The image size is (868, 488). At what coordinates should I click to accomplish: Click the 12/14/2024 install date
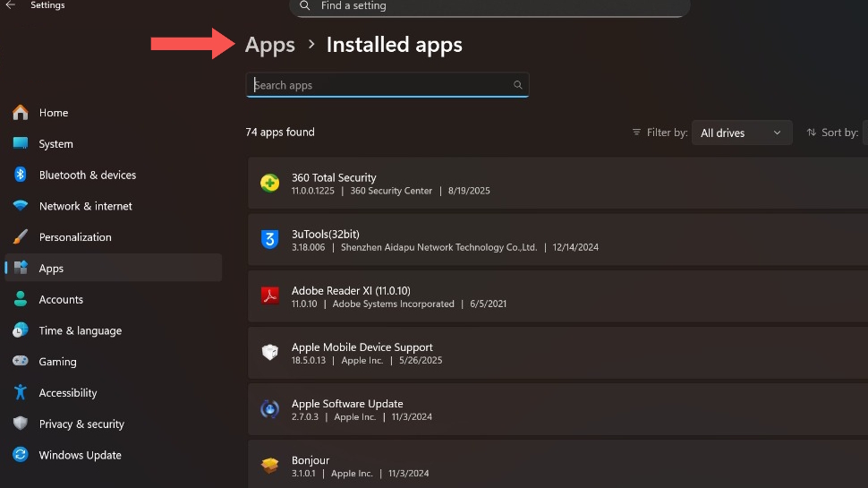coord(575,247)
